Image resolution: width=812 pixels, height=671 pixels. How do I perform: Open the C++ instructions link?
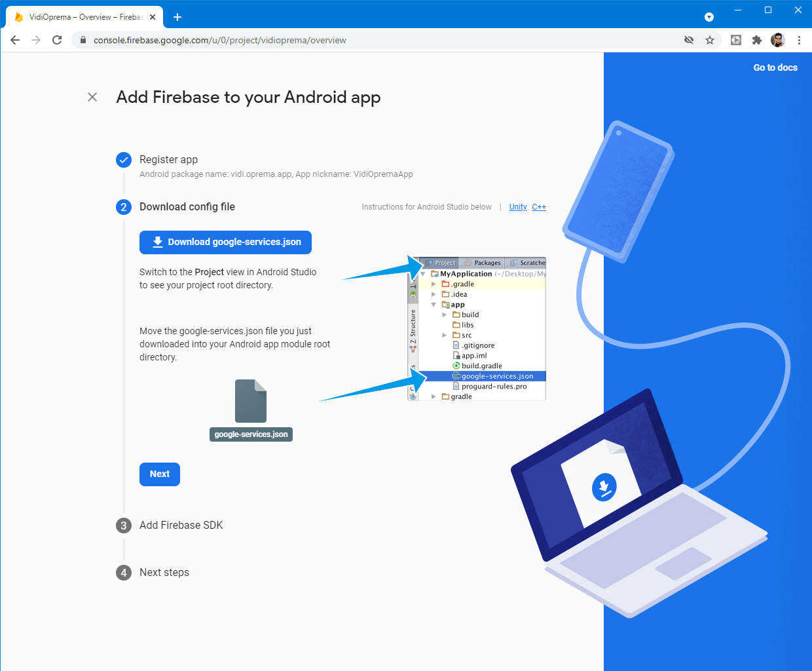538,207
